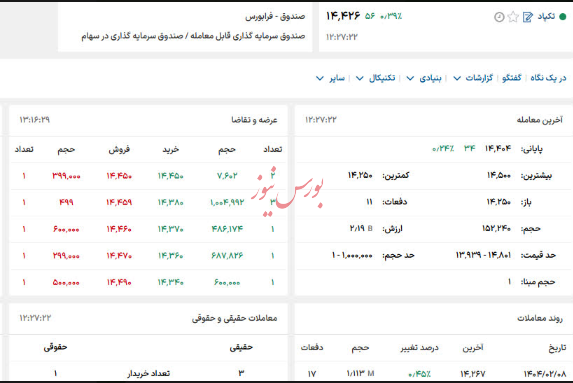Viewport: 573px width, 383px height.
Task: Click the chevron arrow next to تکنیکال
Action: click(360, 78)
